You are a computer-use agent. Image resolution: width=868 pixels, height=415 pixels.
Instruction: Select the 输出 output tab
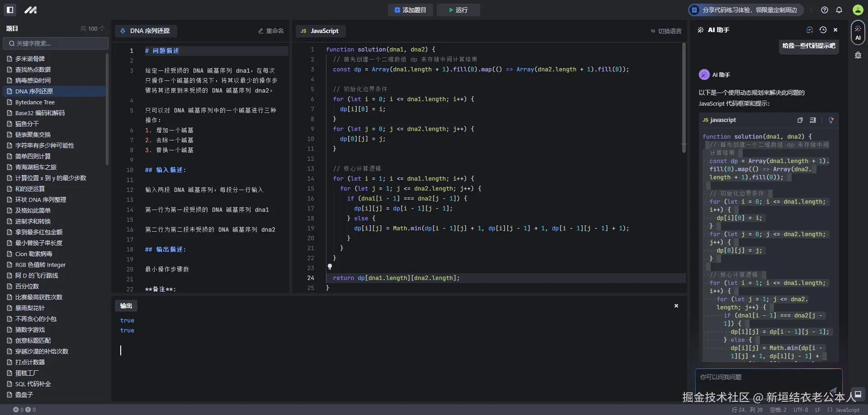coord(126,306)
